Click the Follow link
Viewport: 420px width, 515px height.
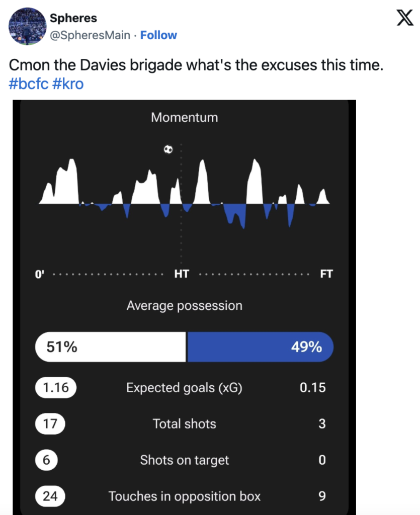coord(158,35)
